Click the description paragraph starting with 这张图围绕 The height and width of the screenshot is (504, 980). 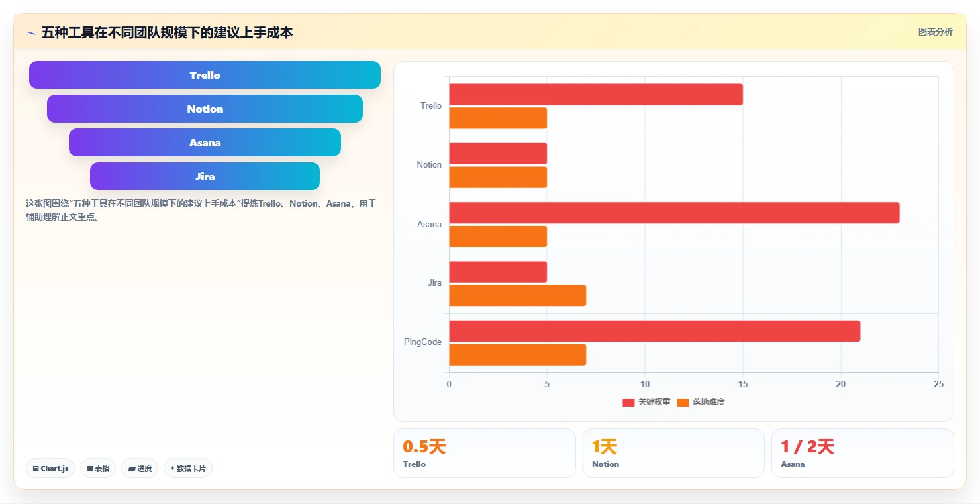pos(201,210)
